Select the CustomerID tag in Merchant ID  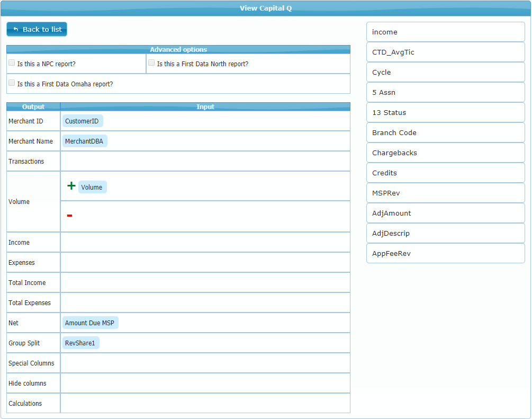[82, 121]
